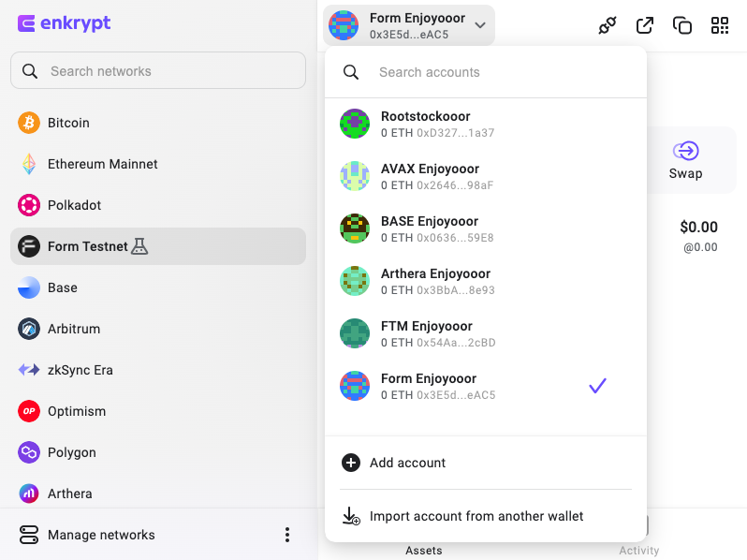The image size is (747, 560).
Task: Select the Polkadot network icon
Action: 29,205
